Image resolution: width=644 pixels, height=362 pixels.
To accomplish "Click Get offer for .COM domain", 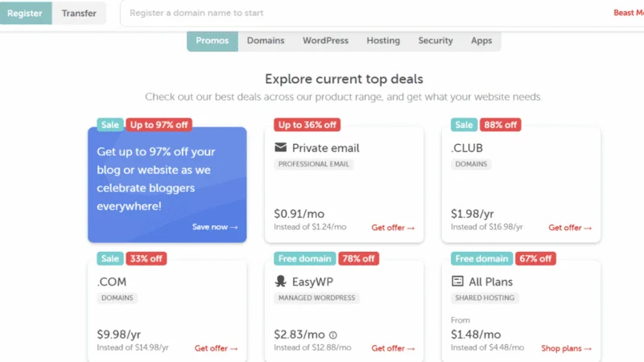I will 216,348.
